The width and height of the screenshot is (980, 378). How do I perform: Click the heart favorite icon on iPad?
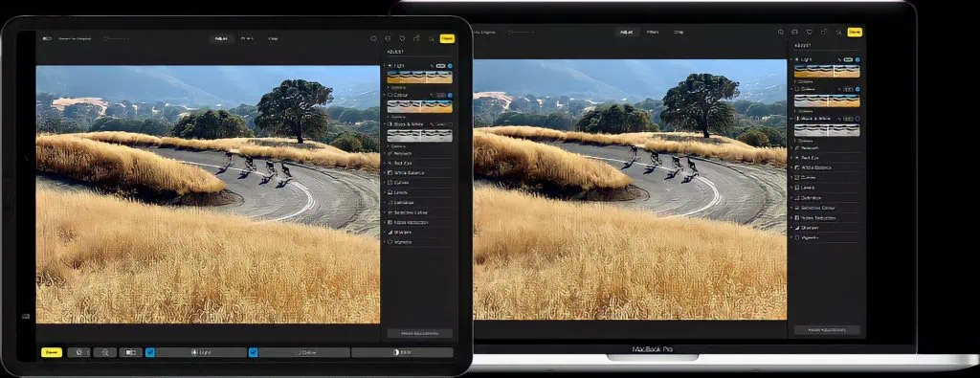402,38
